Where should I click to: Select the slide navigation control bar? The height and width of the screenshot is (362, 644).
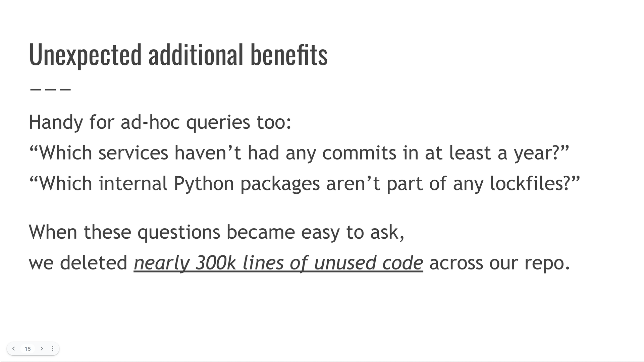tap(33, 349)
